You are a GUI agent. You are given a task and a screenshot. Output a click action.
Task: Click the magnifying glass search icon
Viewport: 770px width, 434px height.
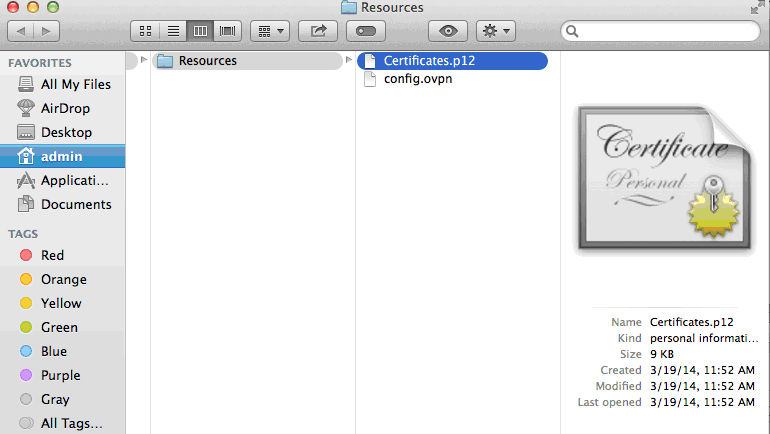572,32
